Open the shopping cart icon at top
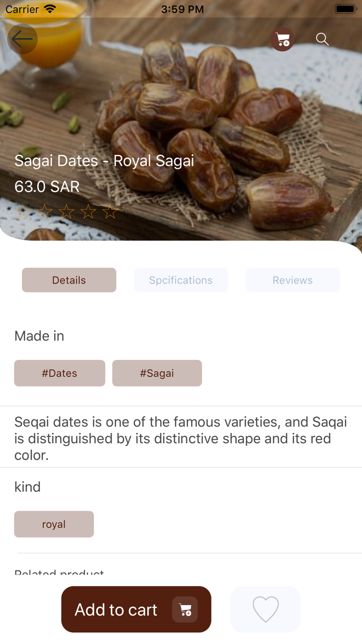The image size is (362, 644). click(282, 39)
